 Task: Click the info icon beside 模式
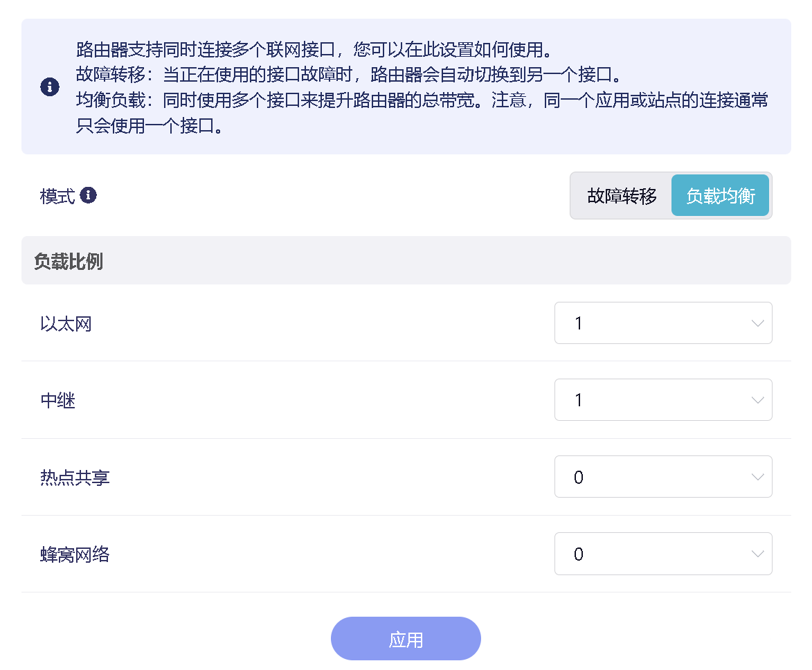pyautogui.click(x=88, y=195)
